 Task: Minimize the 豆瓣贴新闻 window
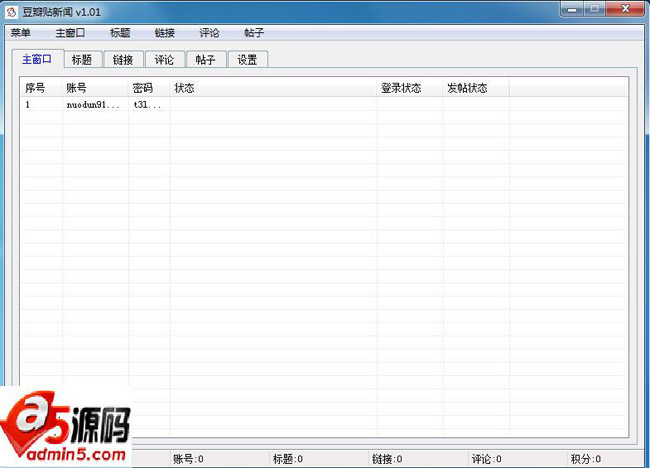click(572, 9)
